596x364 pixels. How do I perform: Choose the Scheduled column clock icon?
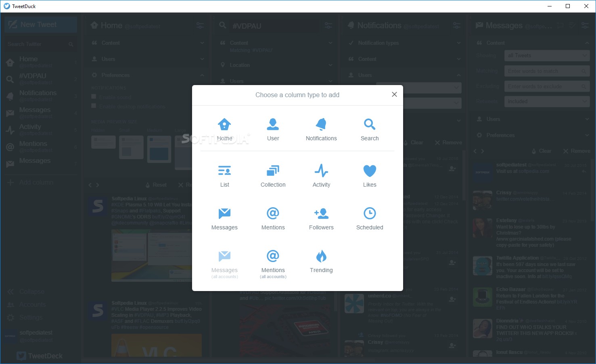pyautogui.click(x=370, y=213)
